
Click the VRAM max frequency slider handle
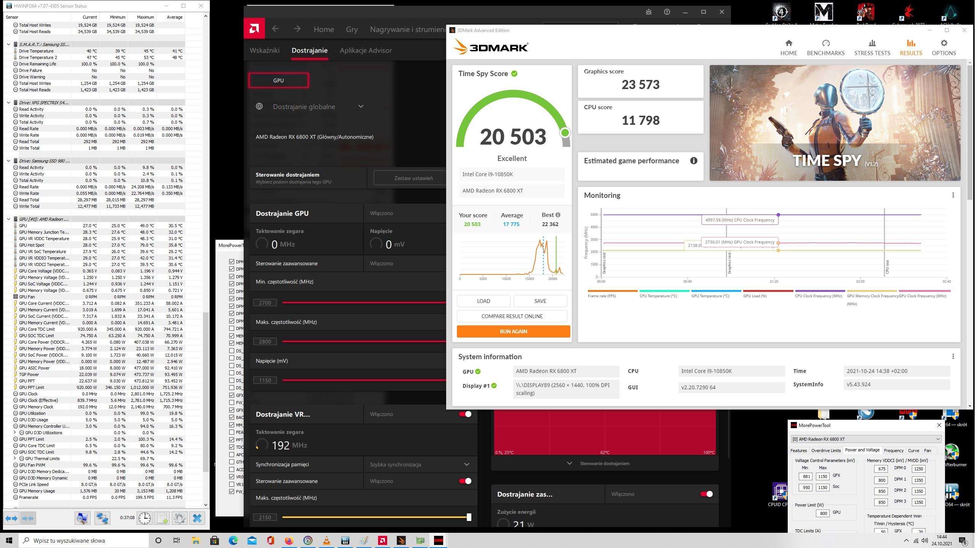click(469, 517)
